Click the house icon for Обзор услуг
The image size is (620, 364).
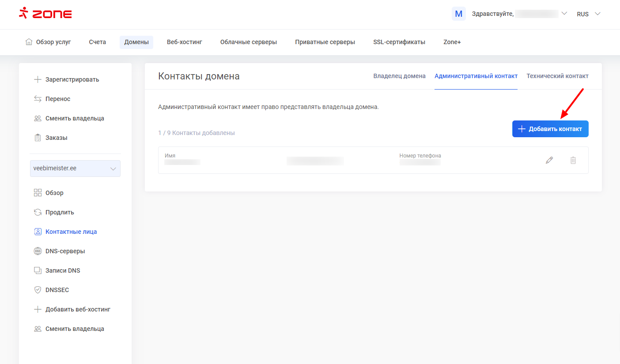[x=29, y=42]
